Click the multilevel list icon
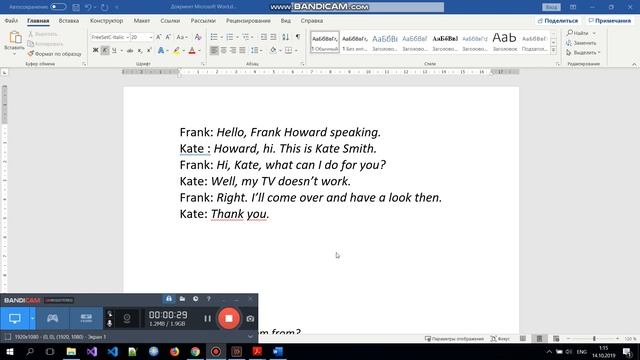 click(246, 37)
